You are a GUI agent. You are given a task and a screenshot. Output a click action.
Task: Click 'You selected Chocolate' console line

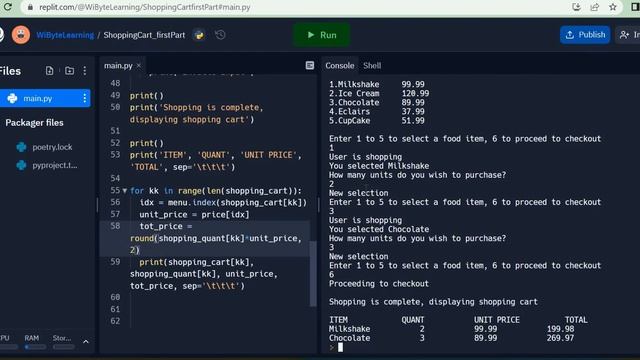[x=379, y=229]
